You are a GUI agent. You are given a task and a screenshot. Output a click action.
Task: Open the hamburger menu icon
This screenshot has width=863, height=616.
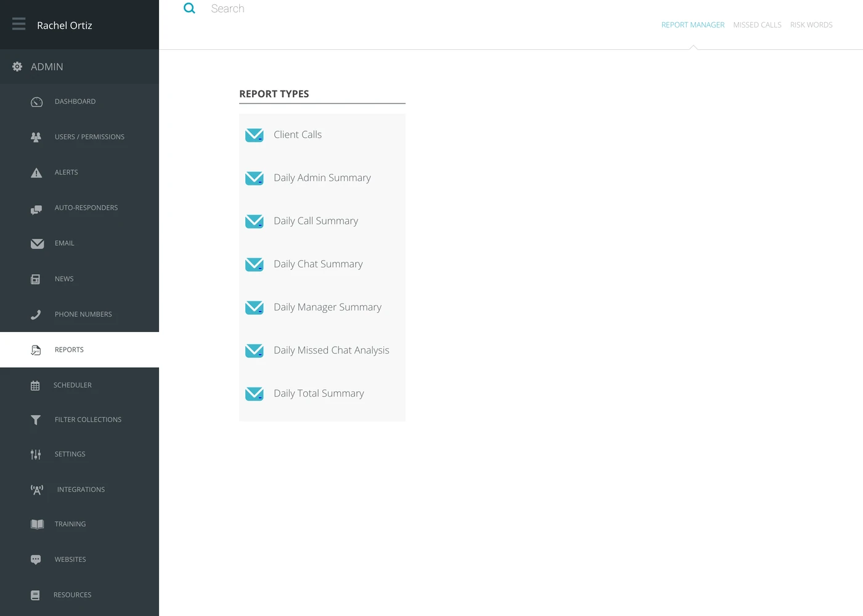[19, 24]
